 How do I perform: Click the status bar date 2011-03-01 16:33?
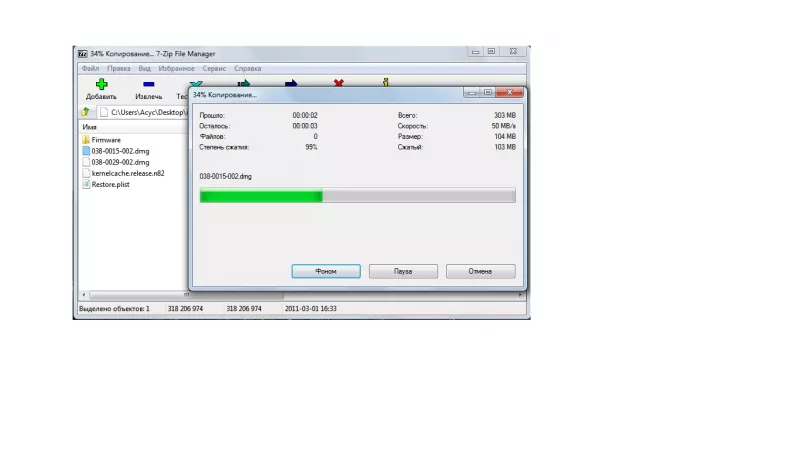(311, 309)
